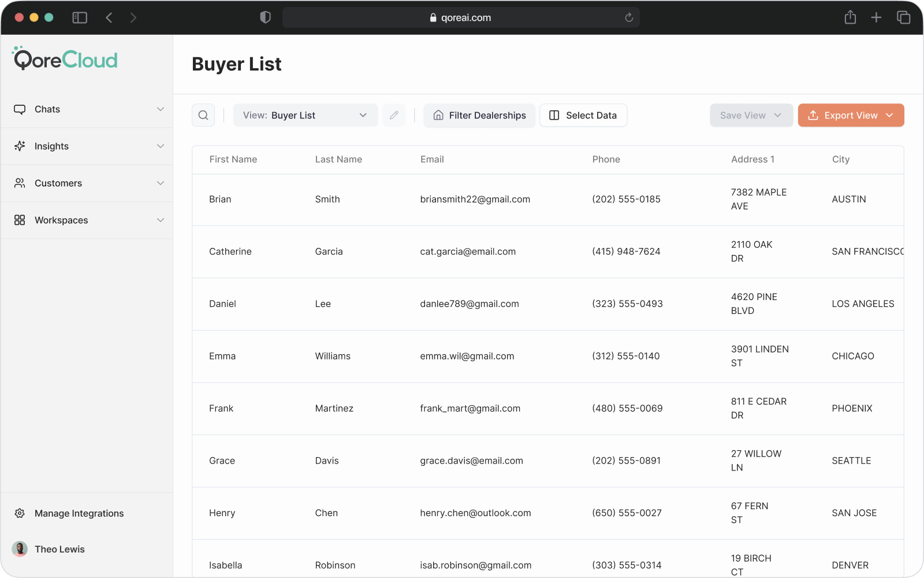Open a new tab with plus icon
Image resolution: width=924 pixels, height=578 pixels.
click(876, 17)
